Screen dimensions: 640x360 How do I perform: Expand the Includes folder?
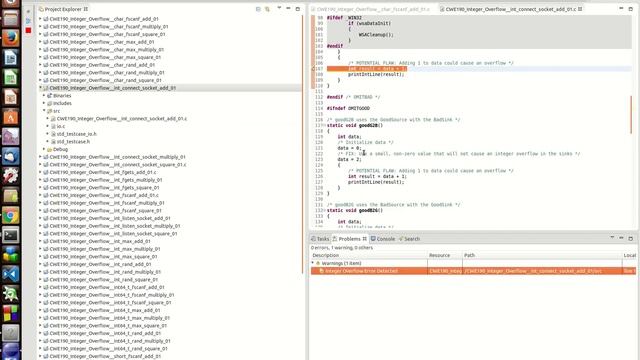(x=44, y=103)
